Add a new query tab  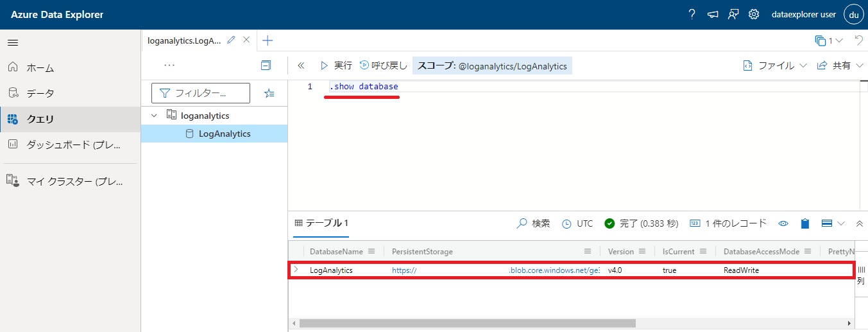click(268, 40)
